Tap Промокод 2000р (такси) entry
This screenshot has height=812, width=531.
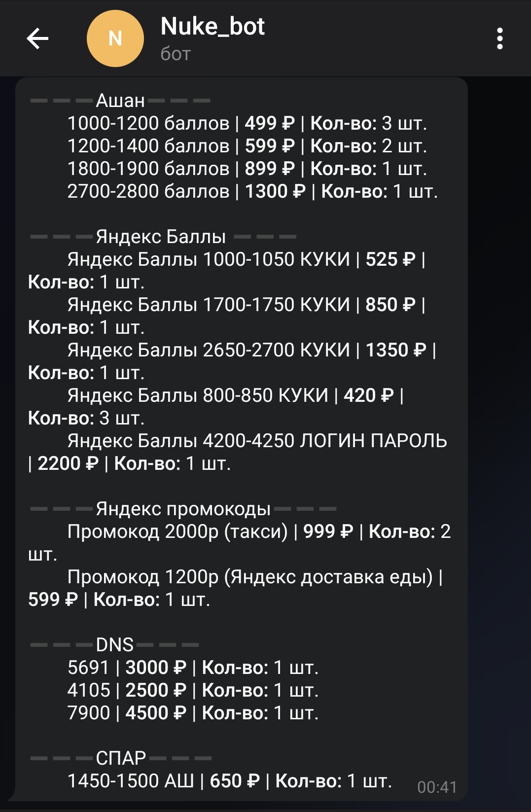pos(240,543)
